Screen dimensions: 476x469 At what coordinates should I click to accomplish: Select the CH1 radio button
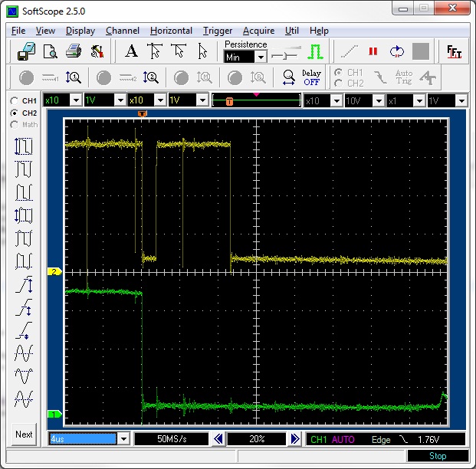click(15, 101)
